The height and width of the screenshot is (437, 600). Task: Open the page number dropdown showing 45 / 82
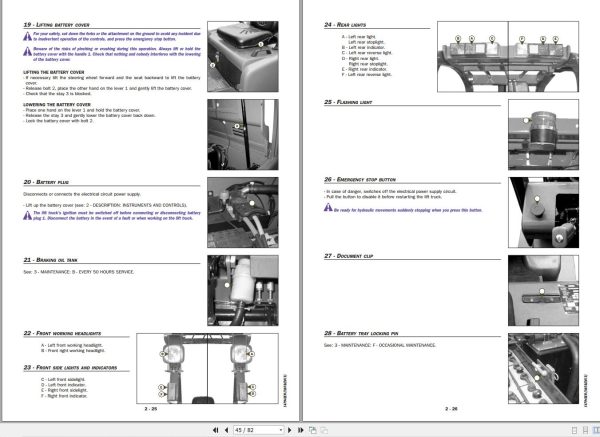click(281, 430)
